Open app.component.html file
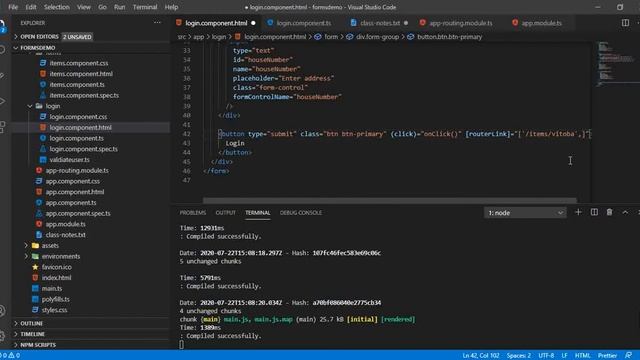The width and height of the screenshot is (640, 360). coord(75,192)
